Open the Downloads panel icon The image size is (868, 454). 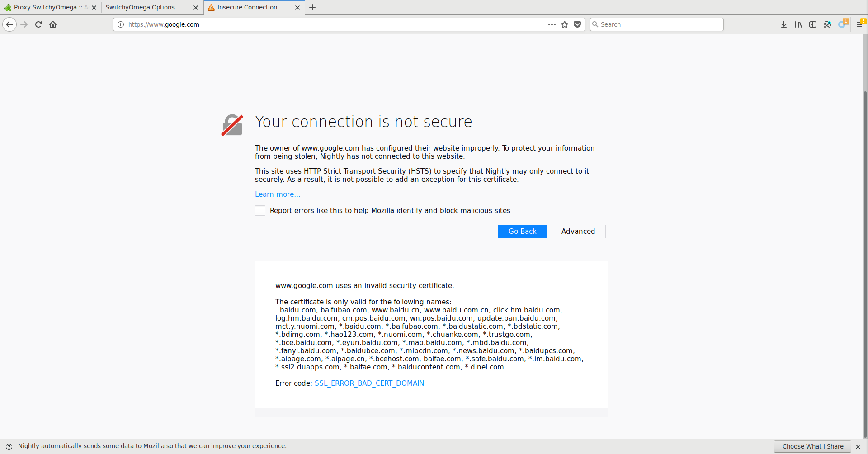pyautogui.click(x=783, y=24)
